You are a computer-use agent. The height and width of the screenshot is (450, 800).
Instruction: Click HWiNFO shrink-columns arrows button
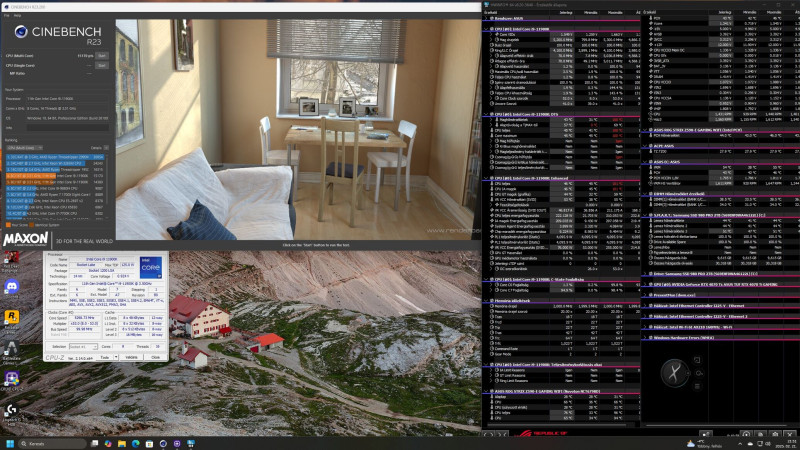503,434
